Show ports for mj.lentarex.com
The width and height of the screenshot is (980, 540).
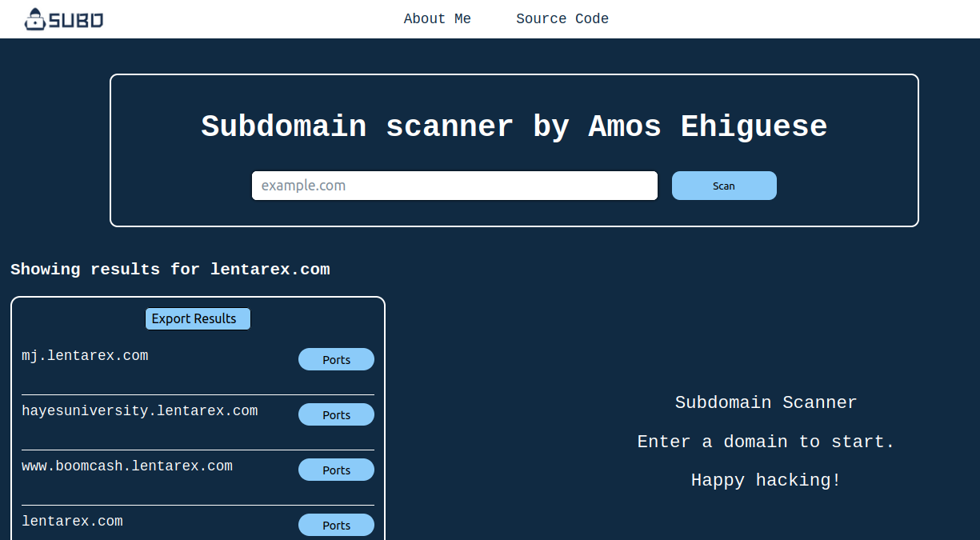point(336,359)
